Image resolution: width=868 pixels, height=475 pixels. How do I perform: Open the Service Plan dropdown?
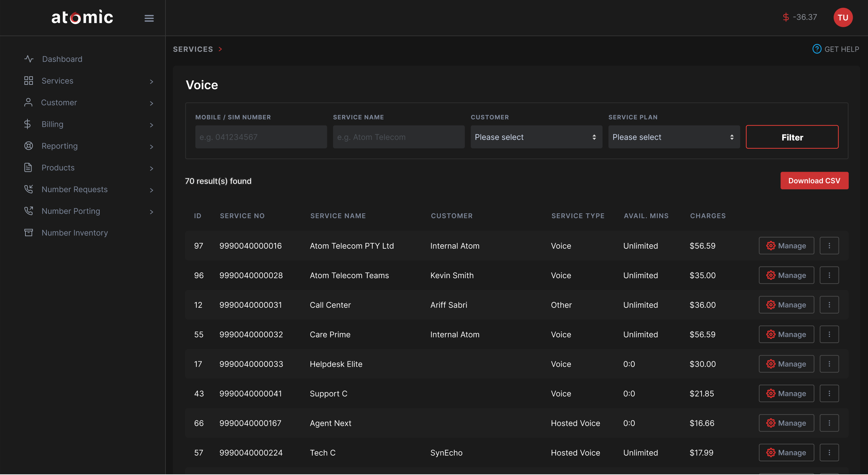point(673,137)
